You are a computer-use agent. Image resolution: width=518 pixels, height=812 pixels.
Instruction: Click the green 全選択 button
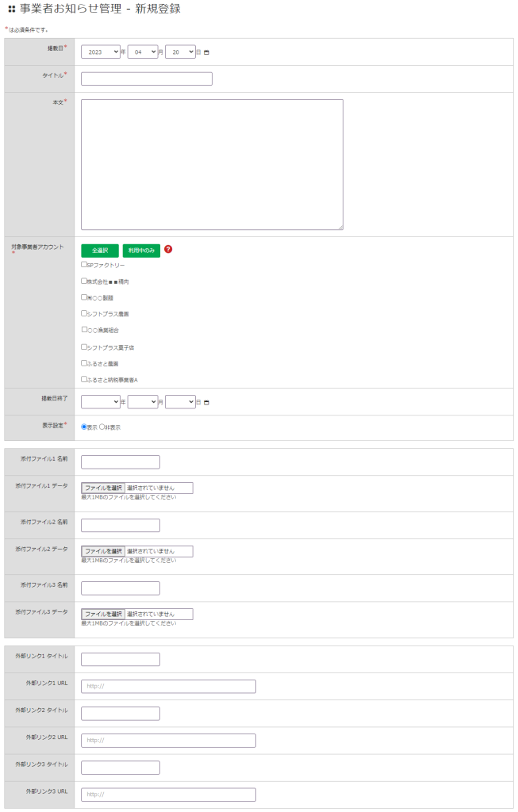tap(99, 251)
